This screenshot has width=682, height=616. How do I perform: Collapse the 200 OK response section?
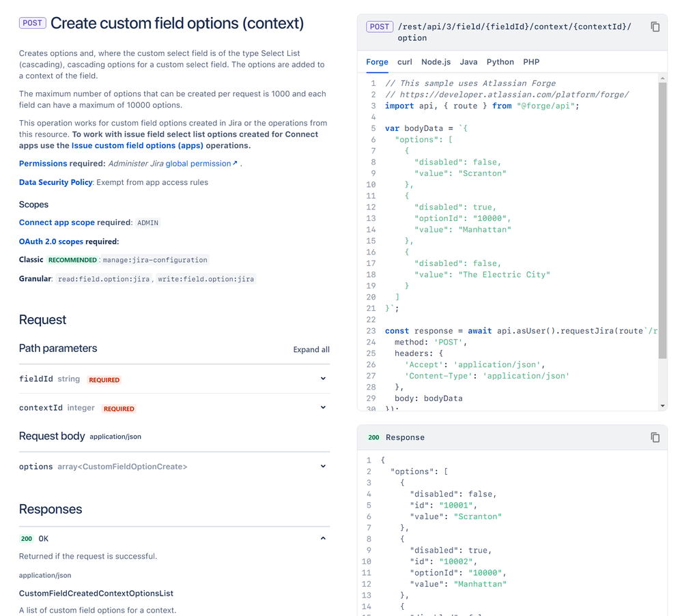pyautogui.click(x=323, y=539)
